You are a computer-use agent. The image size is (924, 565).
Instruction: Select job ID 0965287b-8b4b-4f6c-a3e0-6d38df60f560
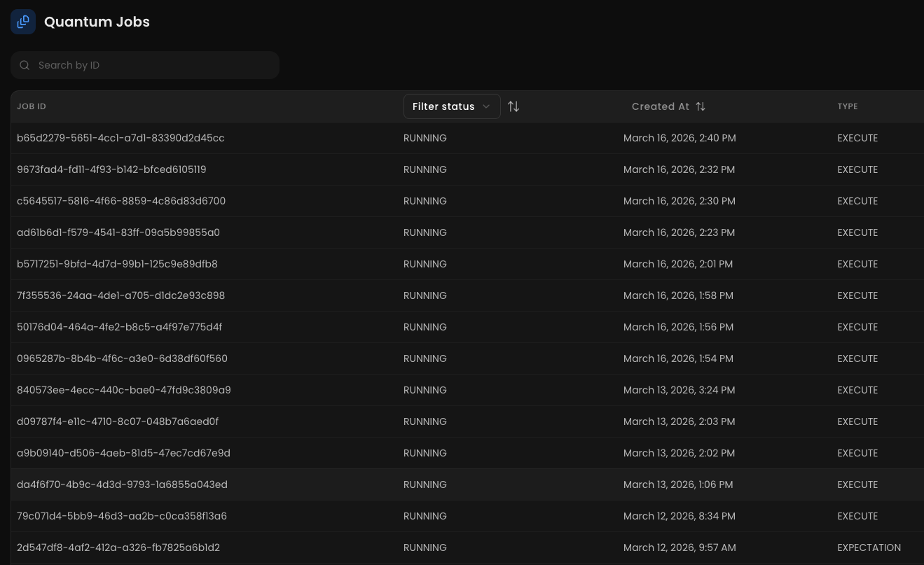click(x=122, y=358)
